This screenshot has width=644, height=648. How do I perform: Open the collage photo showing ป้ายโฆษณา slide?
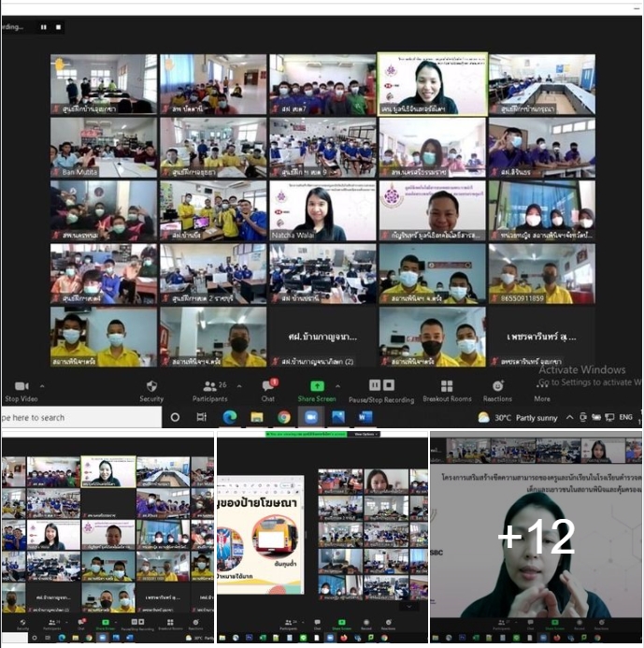click(x=322, y=537)
